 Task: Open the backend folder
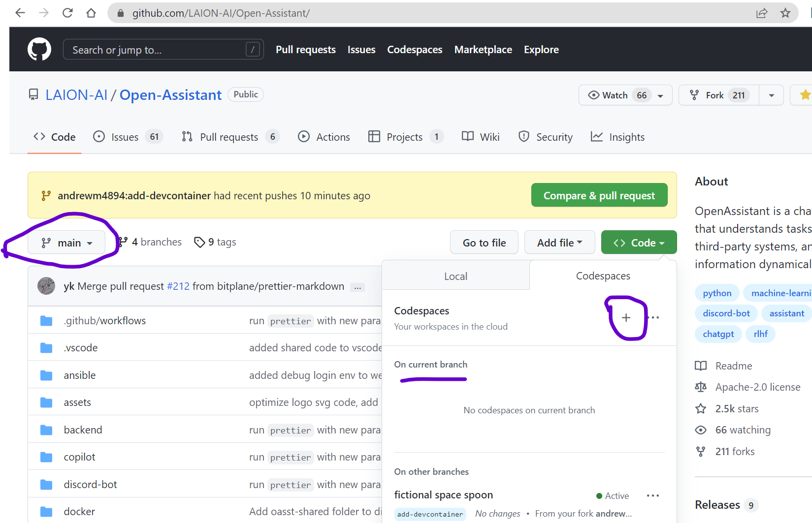pos(83,430)
